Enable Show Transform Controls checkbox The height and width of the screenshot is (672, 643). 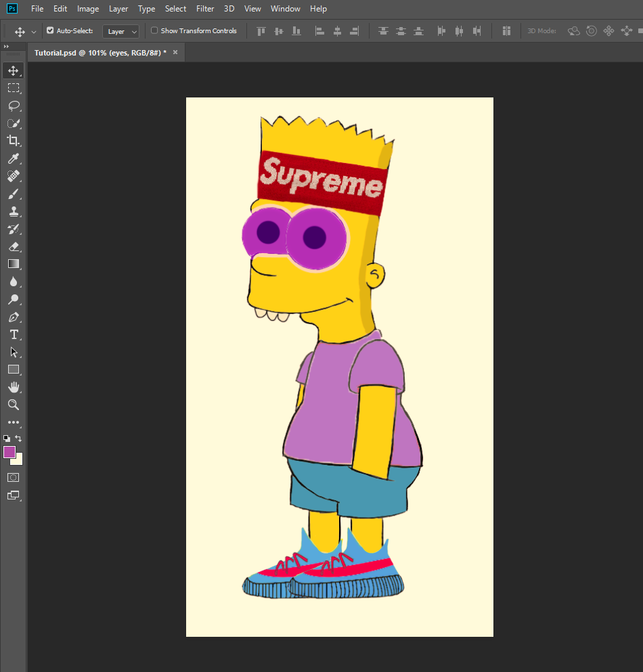click(154, 30)
